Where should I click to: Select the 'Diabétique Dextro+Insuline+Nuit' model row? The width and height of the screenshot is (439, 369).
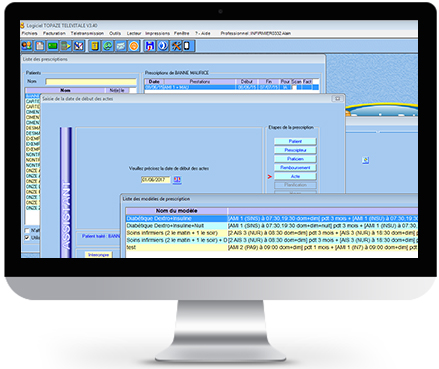click(x=272, y=226)
